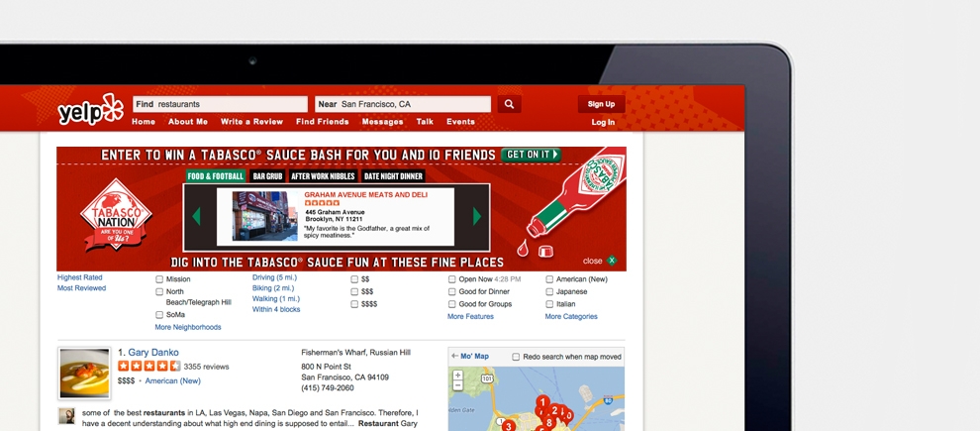The width and height of the screenshot is (980, 431).
Task: Check the American (New) category
Action: pos(550,279)
